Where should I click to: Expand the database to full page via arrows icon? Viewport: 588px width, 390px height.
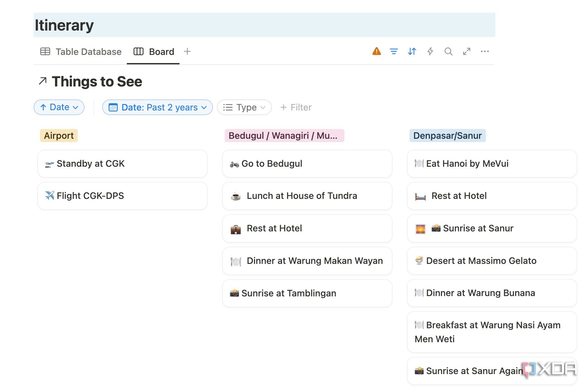tap(467, 51)
